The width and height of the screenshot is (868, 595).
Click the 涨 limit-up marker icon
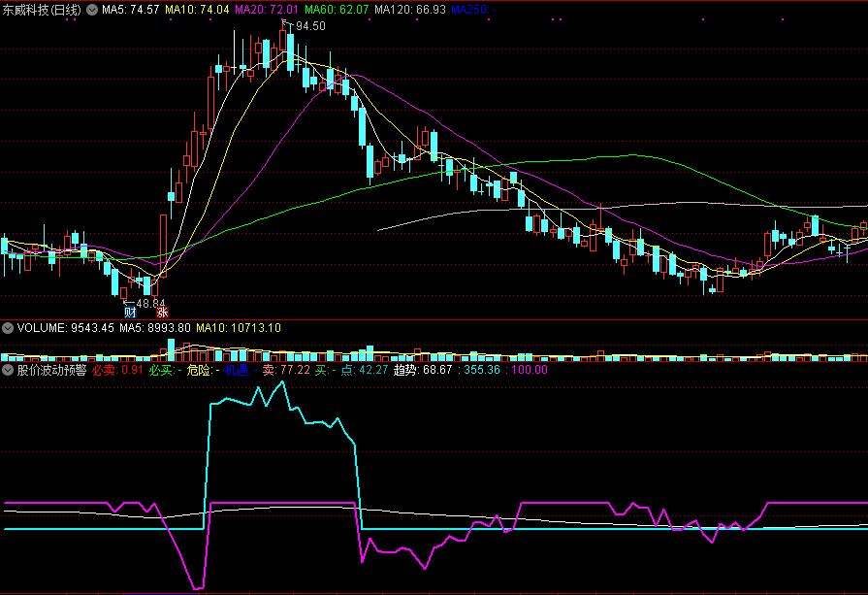(162, 312)
